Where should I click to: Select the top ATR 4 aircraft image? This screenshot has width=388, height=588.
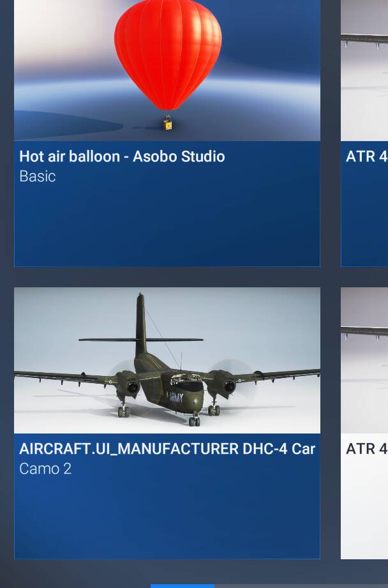(x=364, y=70)
